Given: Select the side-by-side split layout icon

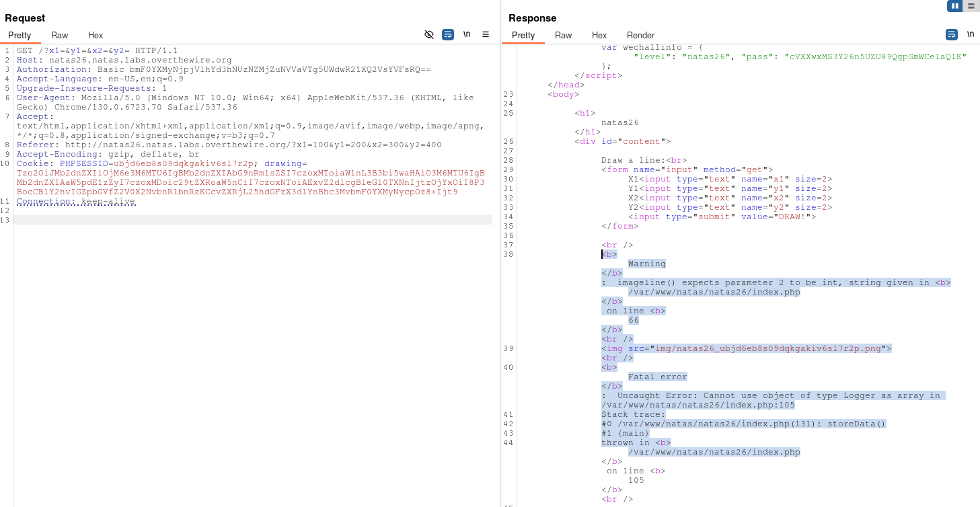Looking at the screenshot, I should tap(954, 6).
